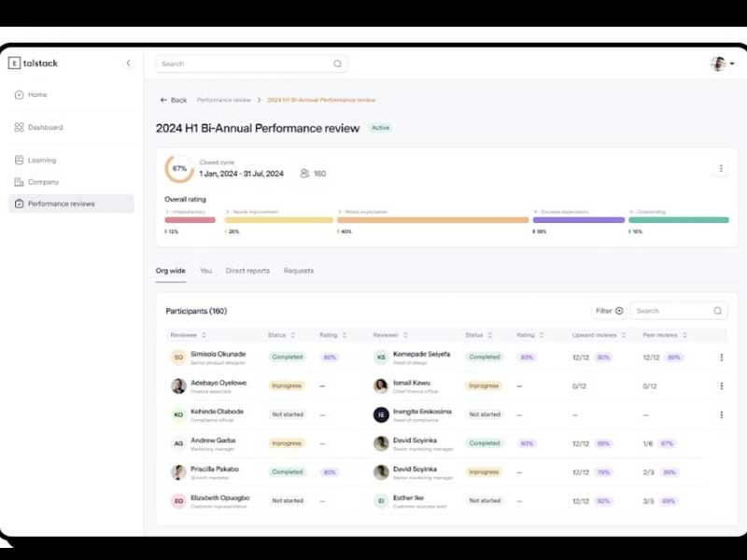
Task: Click the Home icon in sidebar
Action: click(19, 95)
